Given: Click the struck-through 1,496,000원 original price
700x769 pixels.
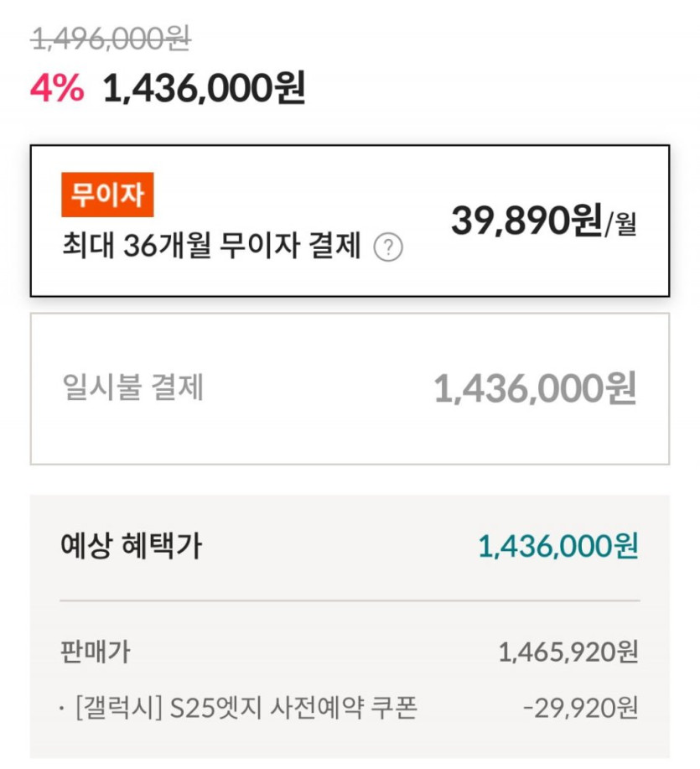Looking at the screenshot, I should click(x=111, y=38).
